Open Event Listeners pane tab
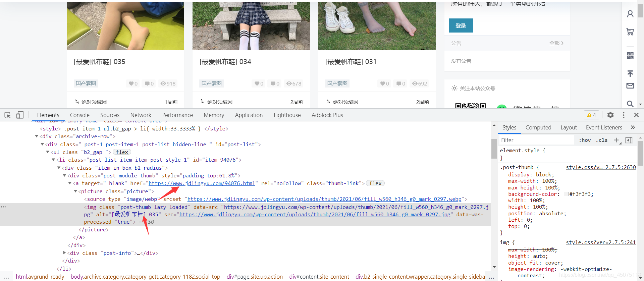Viewport: 644px width, 281px height. (x=604, y=127)
